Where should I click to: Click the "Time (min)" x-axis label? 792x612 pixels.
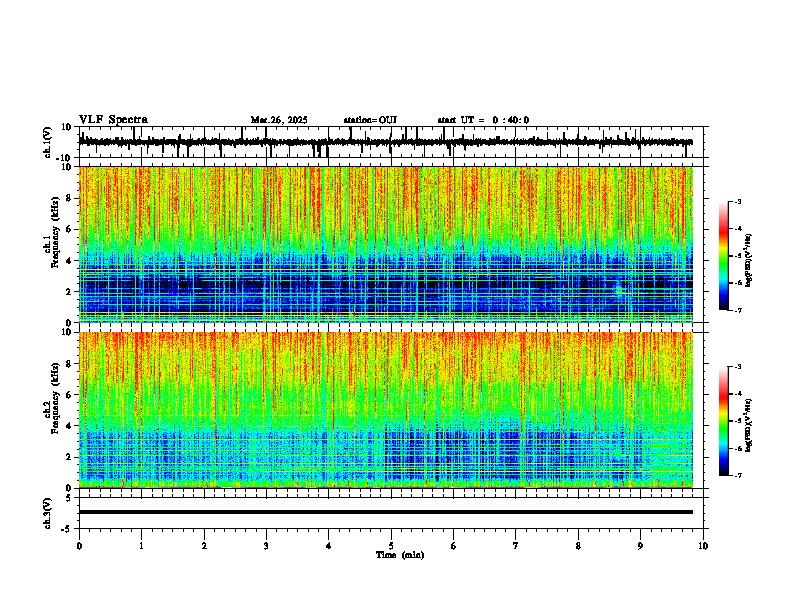tap(400, 555)
